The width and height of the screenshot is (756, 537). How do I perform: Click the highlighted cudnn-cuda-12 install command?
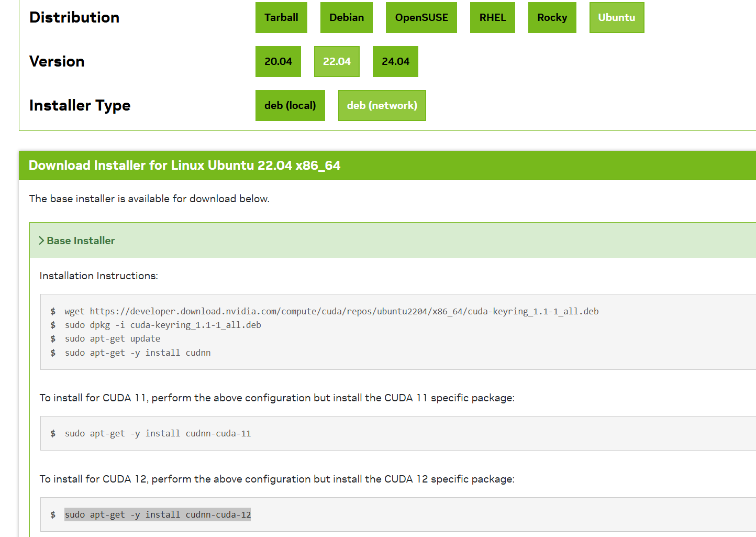coord(158,514)
